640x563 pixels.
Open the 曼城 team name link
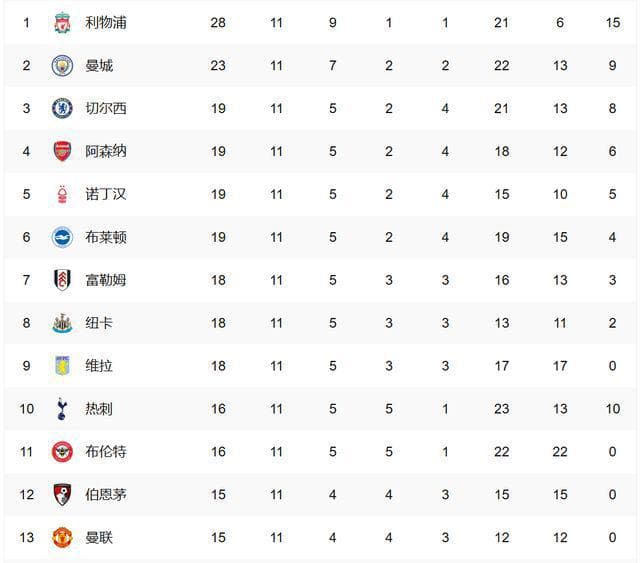pos(99,66)
